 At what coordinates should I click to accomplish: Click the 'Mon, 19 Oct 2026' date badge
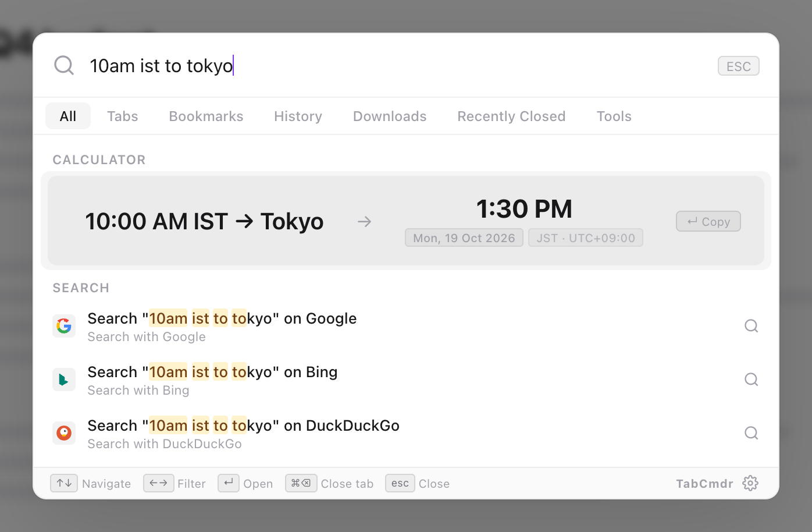point(464,238)
